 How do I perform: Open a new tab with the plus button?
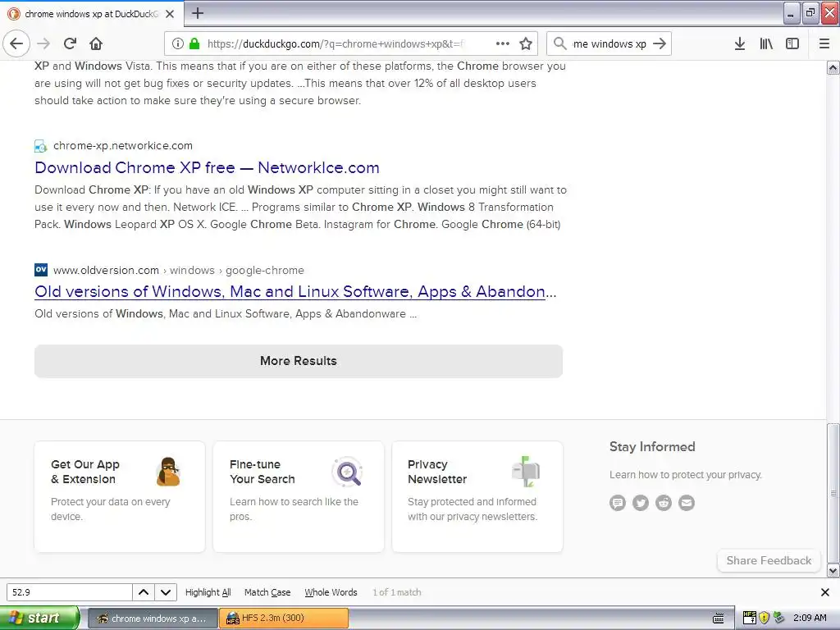coord(197,13)
